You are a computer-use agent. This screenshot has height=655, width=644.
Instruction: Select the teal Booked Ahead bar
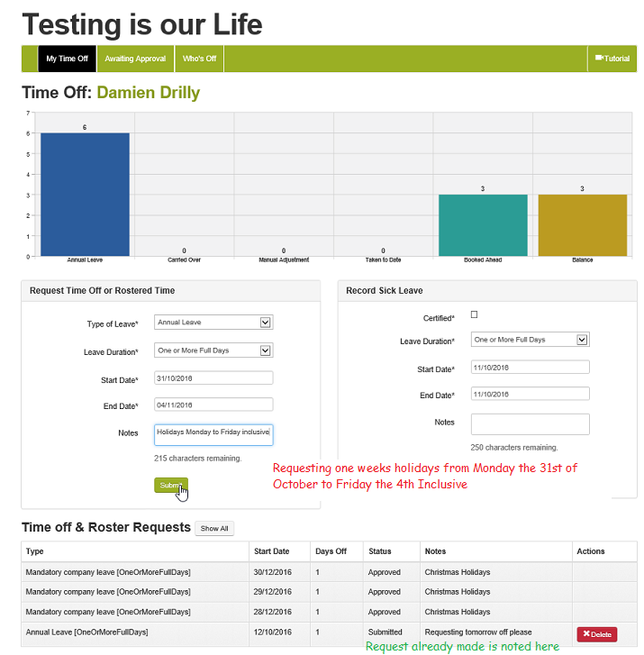483,225
